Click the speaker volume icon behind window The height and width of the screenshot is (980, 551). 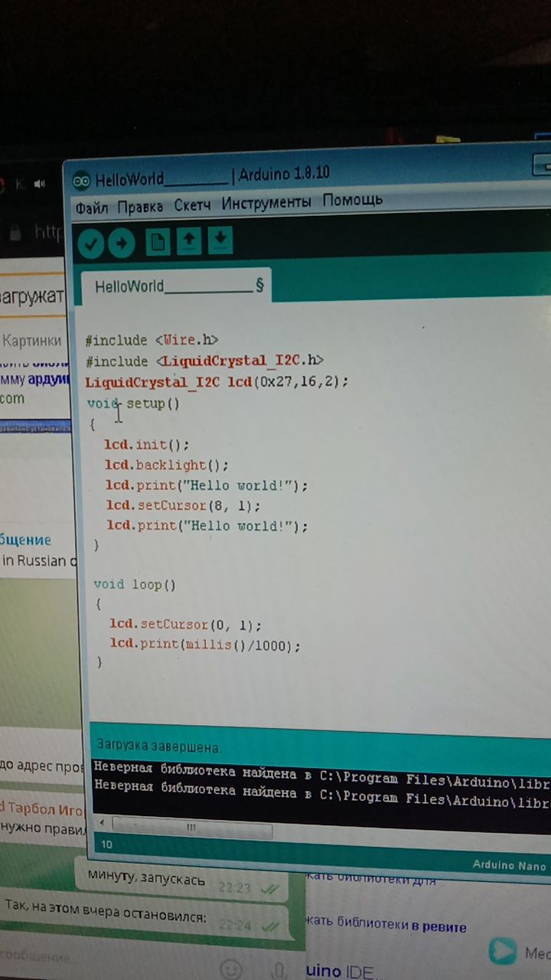point(40,183)
